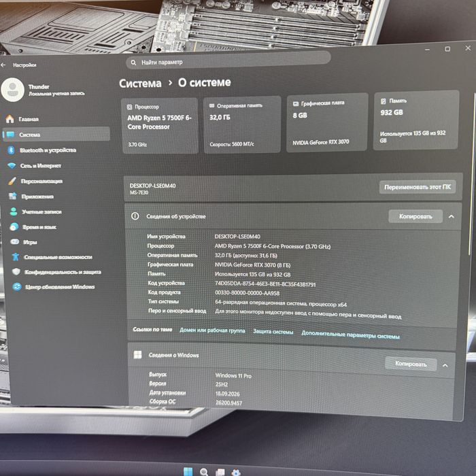Click the info icon beside Сведения об устройстве
This screenshot has height=476, width=476.
(x=135, y=216)
